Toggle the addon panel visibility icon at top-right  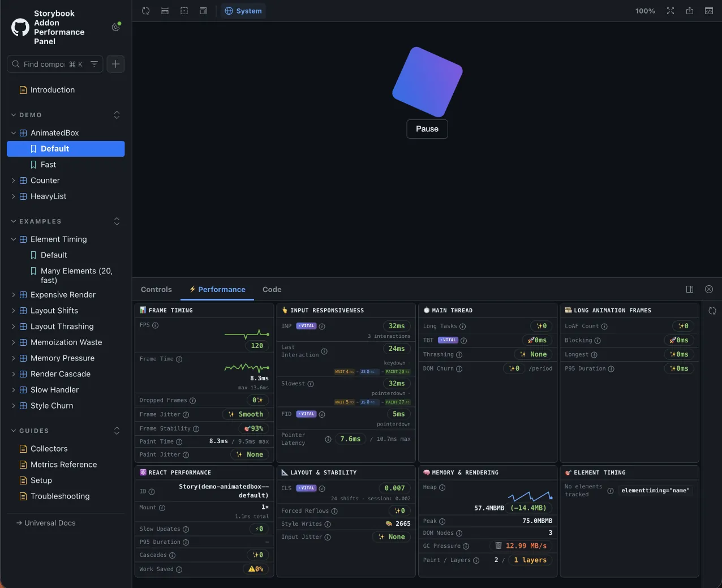coord(708,11)
